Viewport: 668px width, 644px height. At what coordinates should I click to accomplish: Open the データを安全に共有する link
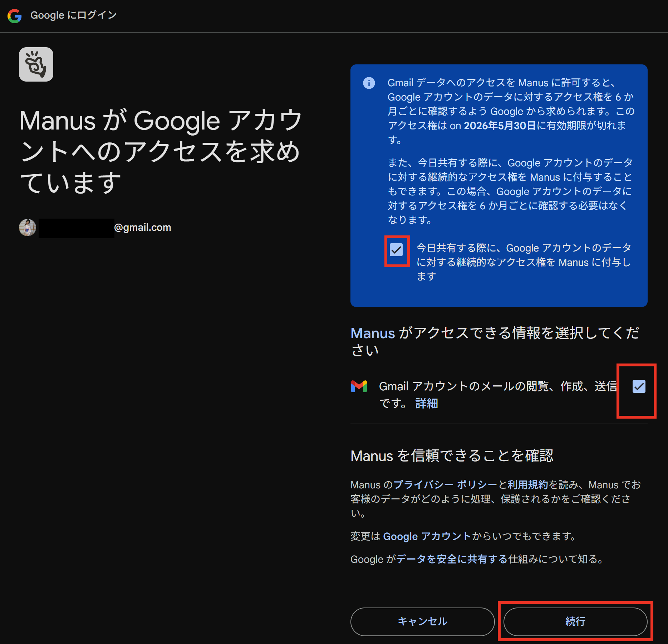pyautogui.click(x=452, y=559)
